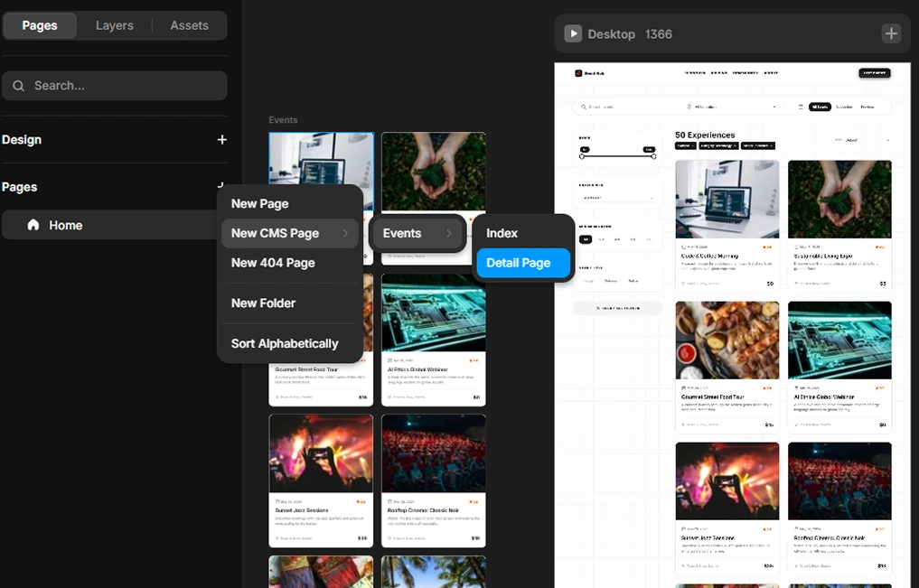This screenshot has height=588, width=919.
Task: Open the Assets tab
Action: [189, 26]
